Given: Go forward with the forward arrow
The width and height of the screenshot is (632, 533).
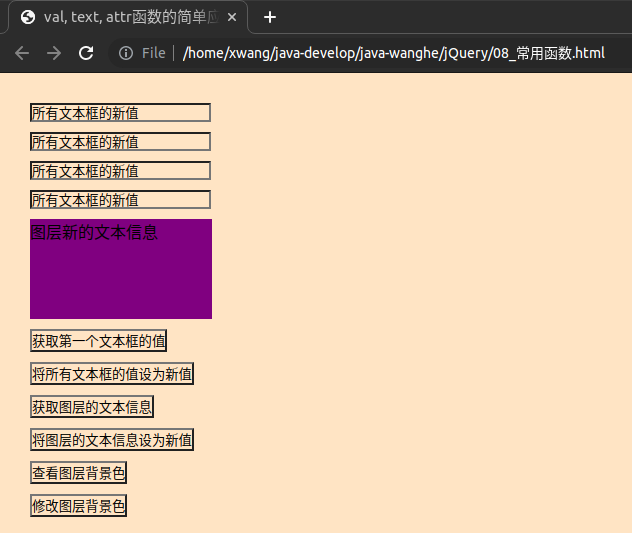Looking at the screenshot, I should click(54, 53).
